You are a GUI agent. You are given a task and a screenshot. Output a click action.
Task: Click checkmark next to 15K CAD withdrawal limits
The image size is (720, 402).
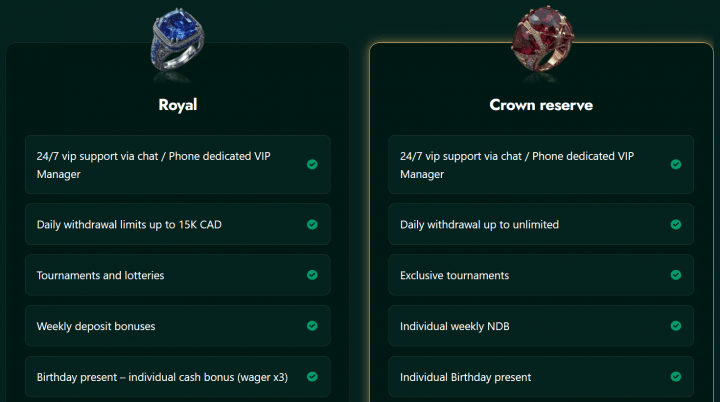[x=312, y=224]
